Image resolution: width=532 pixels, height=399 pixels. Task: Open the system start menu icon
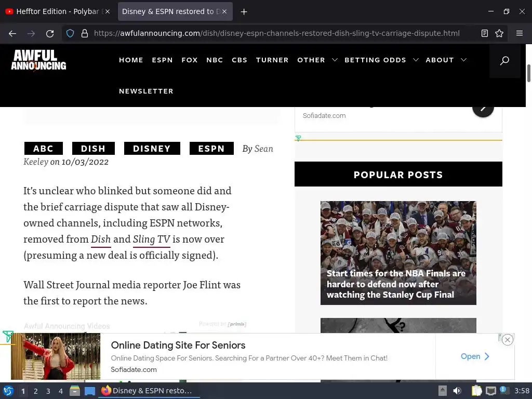[8, 391]
